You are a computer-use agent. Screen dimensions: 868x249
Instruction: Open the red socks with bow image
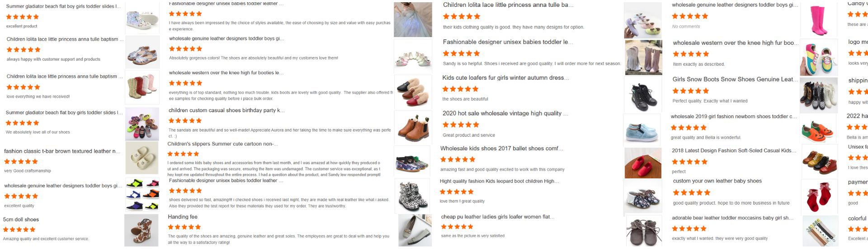point(819,197)
